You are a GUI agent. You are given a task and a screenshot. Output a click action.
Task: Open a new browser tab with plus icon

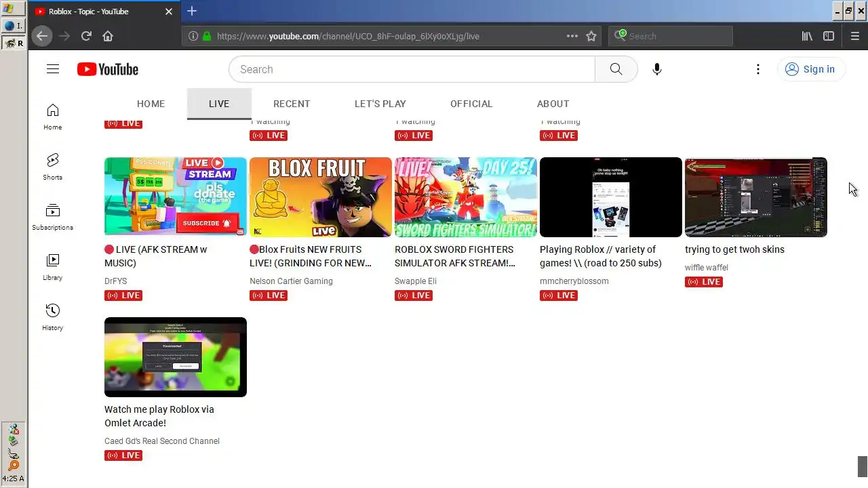(x=192, y=11)
